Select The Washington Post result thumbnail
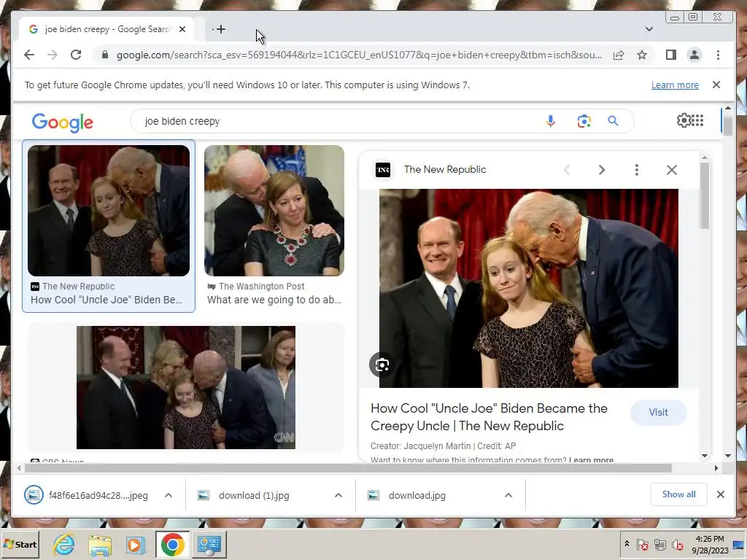Viewport: 747px width, 560px height. [274, 211]
